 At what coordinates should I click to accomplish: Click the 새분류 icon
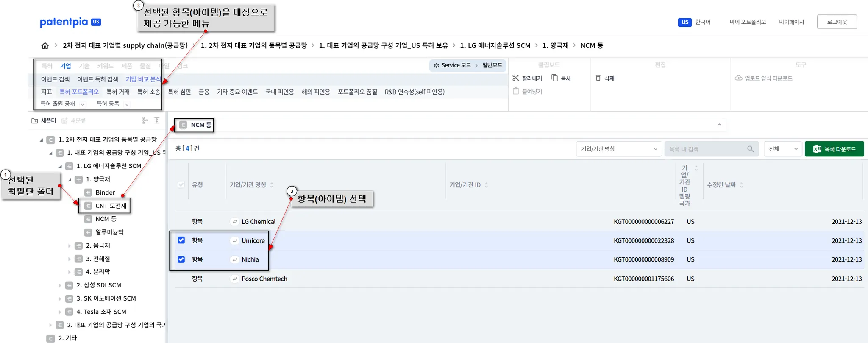(x=64, y=121)
